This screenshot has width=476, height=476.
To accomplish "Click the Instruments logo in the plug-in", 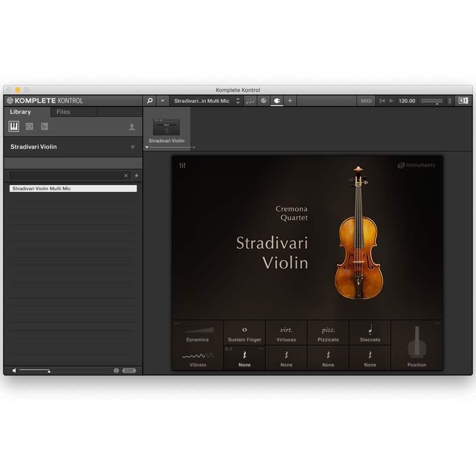I will click(416, 165).
